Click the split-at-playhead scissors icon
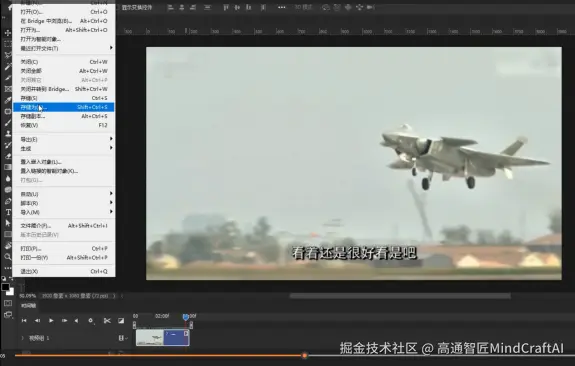 [x=107, y=321]
